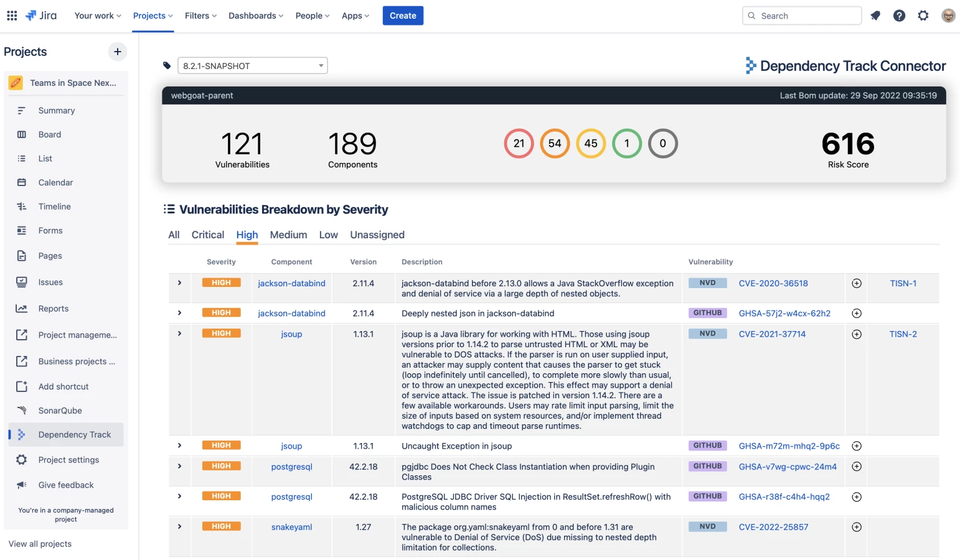Image resolution: width=960 pixels, height=560 pixels.
Task: Open the settings gear icon
Action: pos(923,16)
